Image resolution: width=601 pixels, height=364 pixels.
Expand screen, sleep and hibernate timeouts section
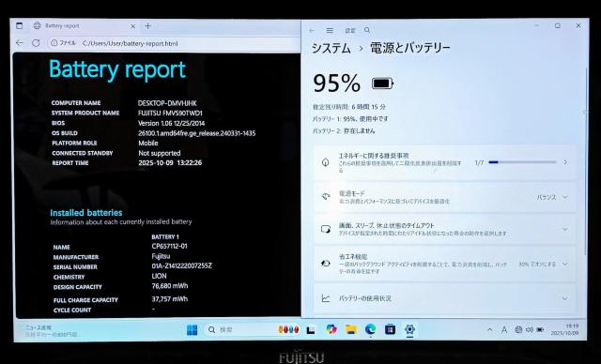click(x=444, y=229)
